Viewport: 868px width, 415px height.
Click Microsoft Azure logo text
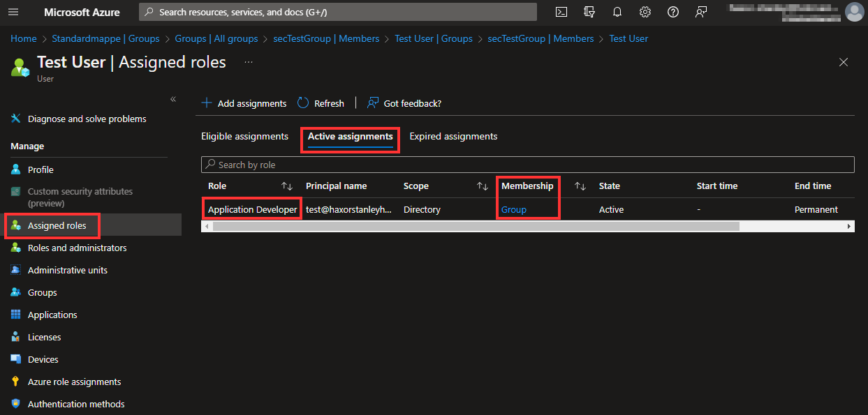(82, 13)
